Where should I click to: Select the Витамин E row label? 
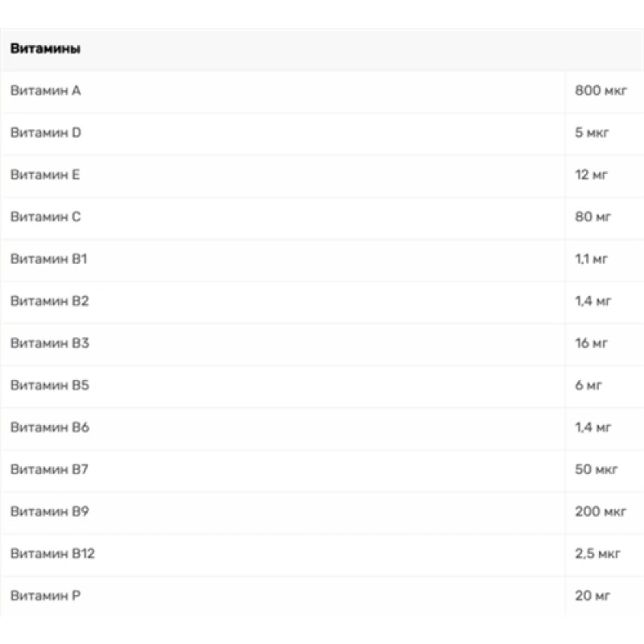click(45, 175)
